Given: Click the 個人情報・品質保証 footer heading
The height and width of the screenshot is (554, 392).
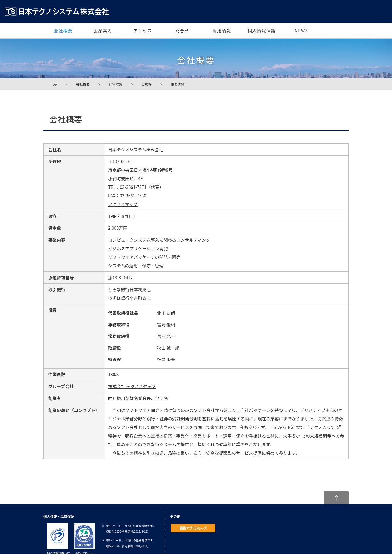Looking at the screenshot, I should (x=59, y=517).
